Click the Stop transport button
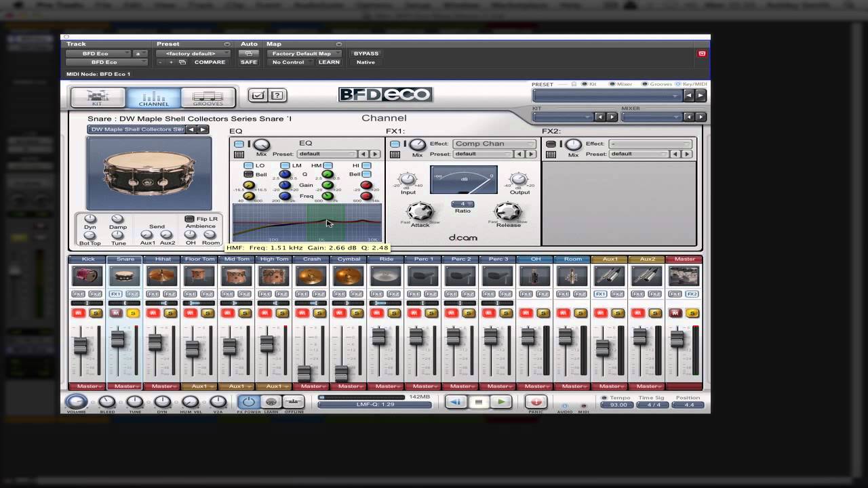The image size is (868, 488). click(x=478, y=402)
